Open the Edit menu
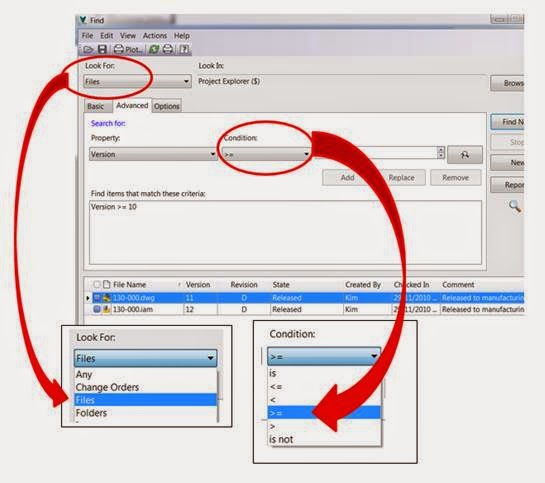Viewport: 545px width, 483px height. tap(107, 36)
